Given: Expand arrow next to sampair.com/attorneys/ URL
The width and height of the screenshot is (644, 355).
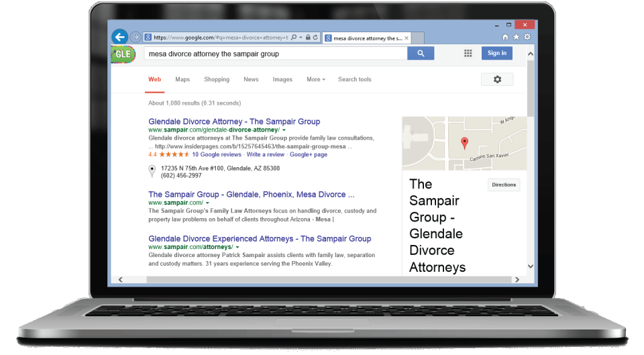Looking at the screenshot, I should click(237, 247).
